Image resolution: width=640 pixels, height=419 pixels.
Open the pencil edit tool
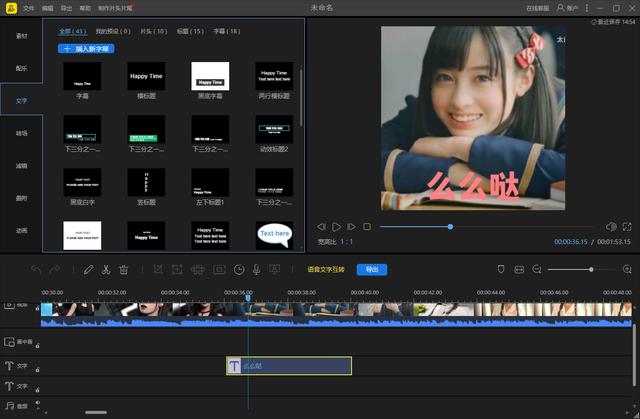pyautogui.click(x=88, y=270)
